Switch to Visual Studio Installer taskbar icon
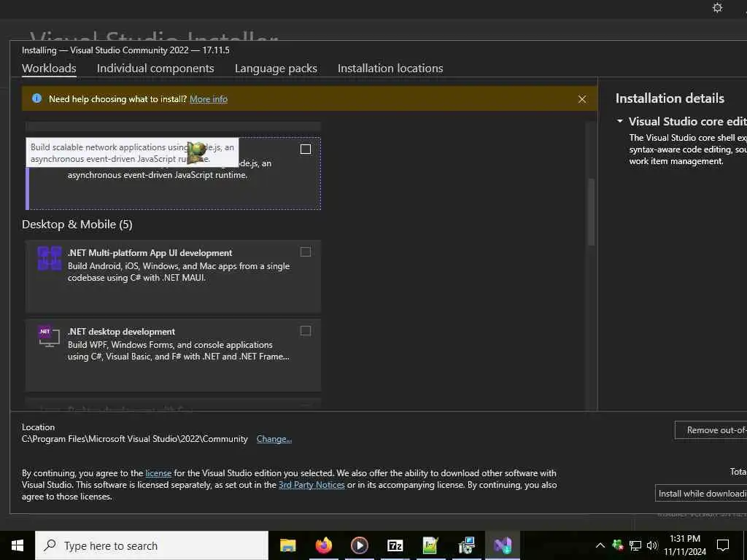Screen dimensions: 747x560 coord(503,545)
